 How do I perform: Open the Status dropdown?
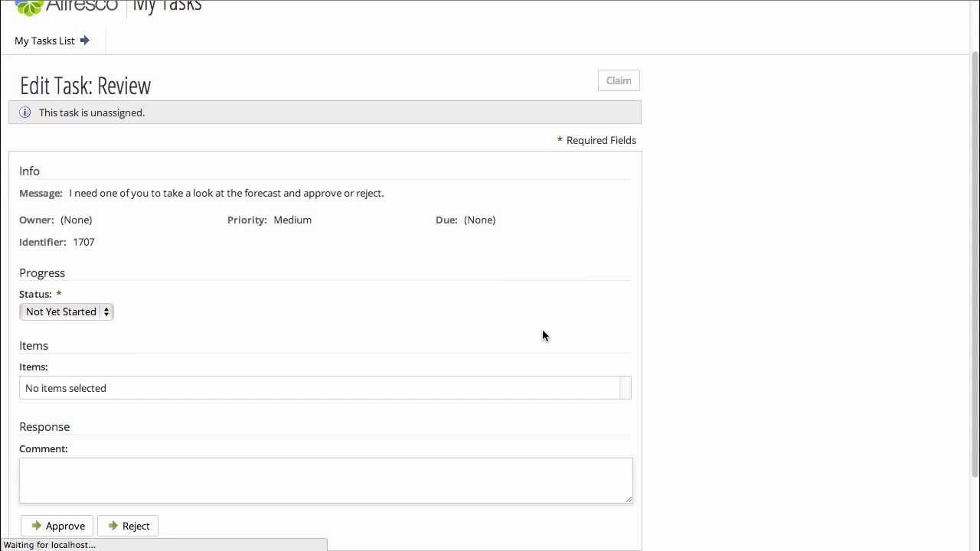click(67, 311)
